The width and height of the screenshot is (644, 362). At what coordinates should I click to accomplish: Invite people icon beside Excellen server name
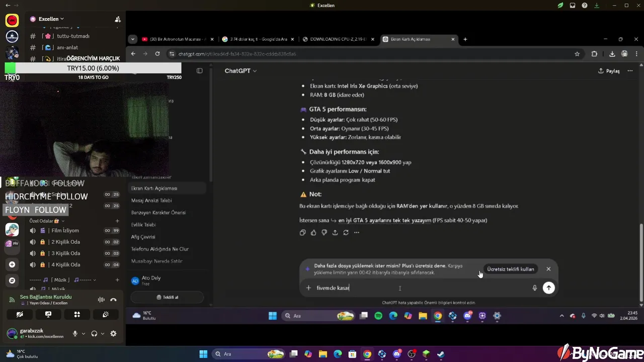pyautogui.click(x=118, y=19)
